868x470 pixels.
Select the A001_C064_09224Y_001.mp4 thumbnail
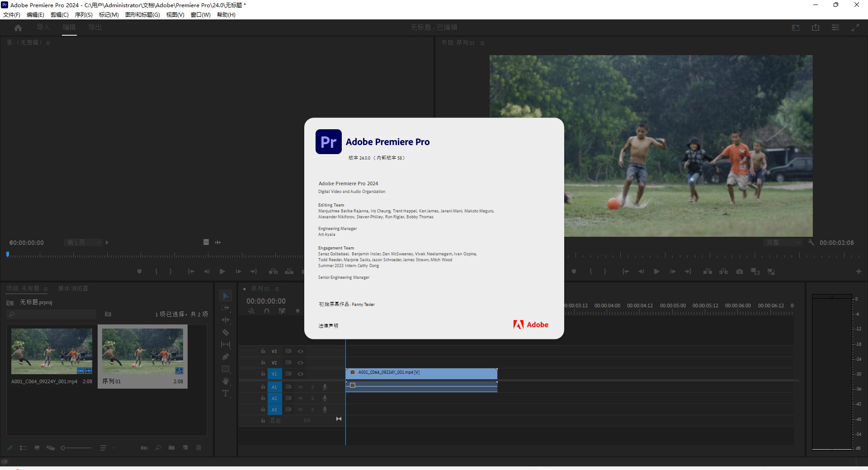click(52, 351)
